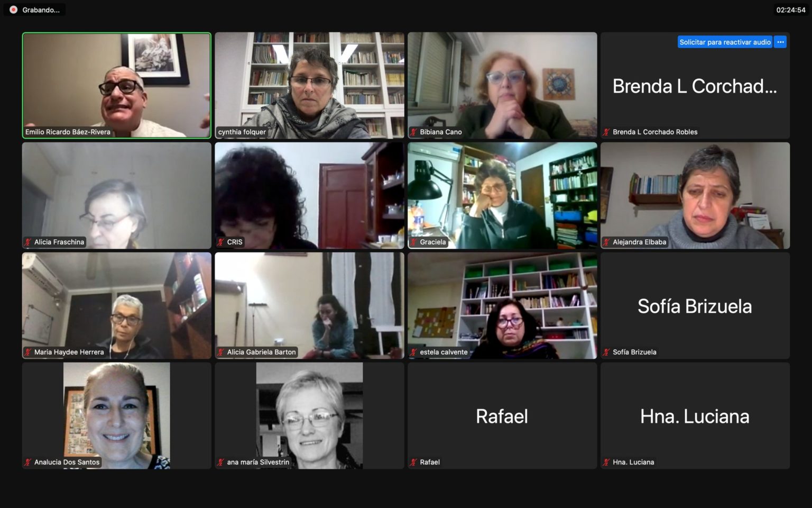Viewport: 812px width, 508px height.
Task: Click muted mic icon next to Rafael
Action: [x=414, y=462]
